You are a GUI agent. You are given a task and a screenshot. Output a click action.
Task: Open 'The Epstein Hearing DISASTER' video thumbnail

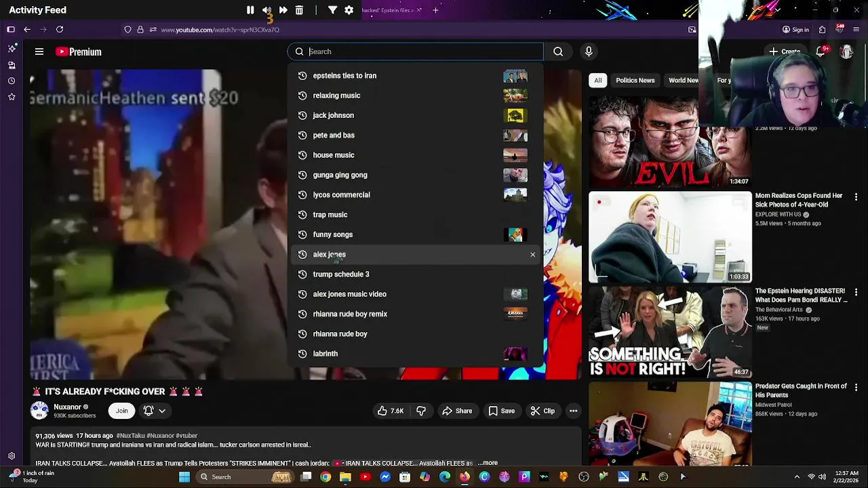coord(670,333)
